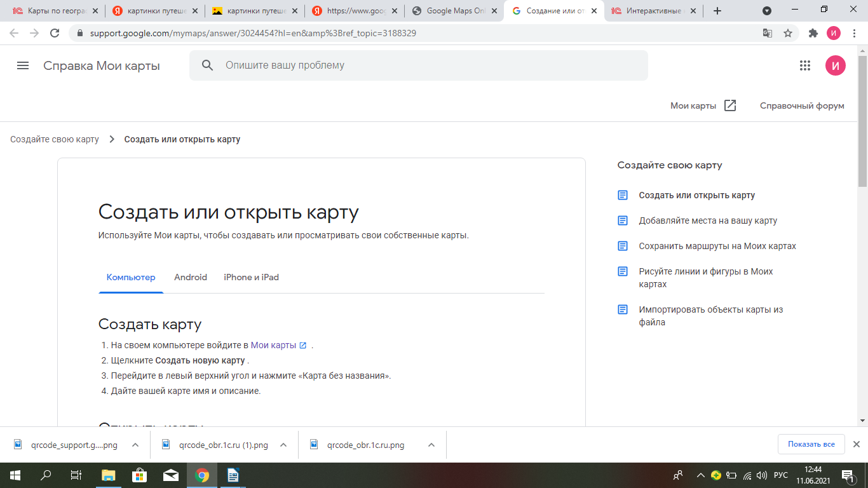868x488 pixels.
Task: Open the Мои карты link in step 1
Action: click(274, 345)
